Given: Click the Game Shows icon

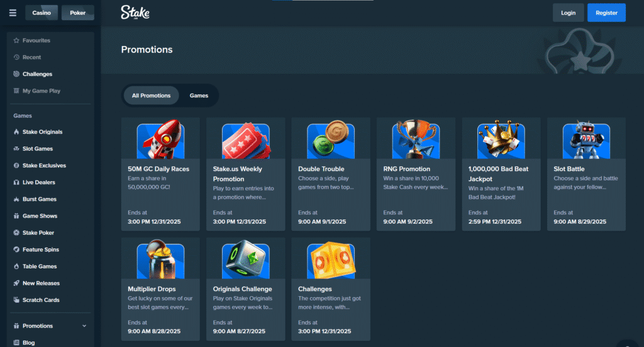Looking at the screenshot, I should tap(16, 216).
